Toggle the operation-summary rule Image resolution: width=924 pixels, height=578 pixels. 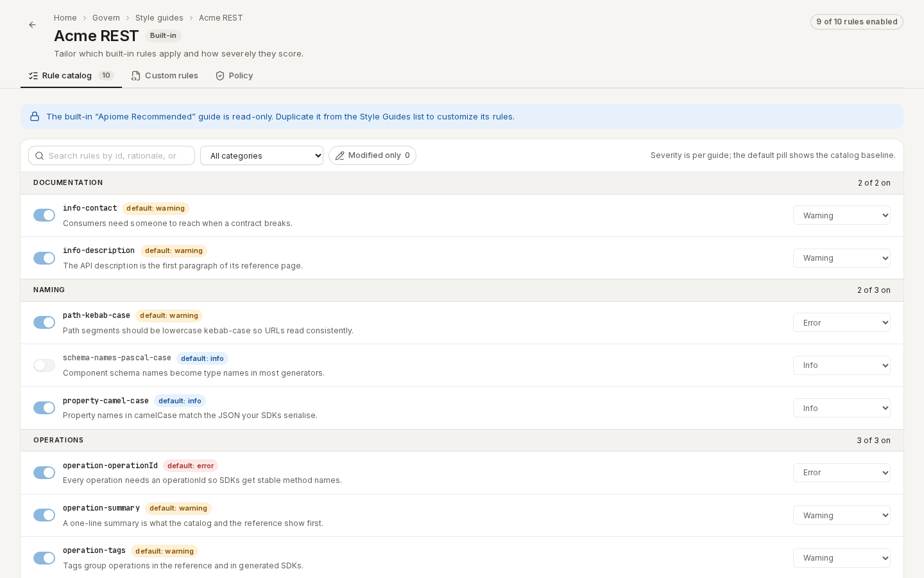click(x=44, y=515)
